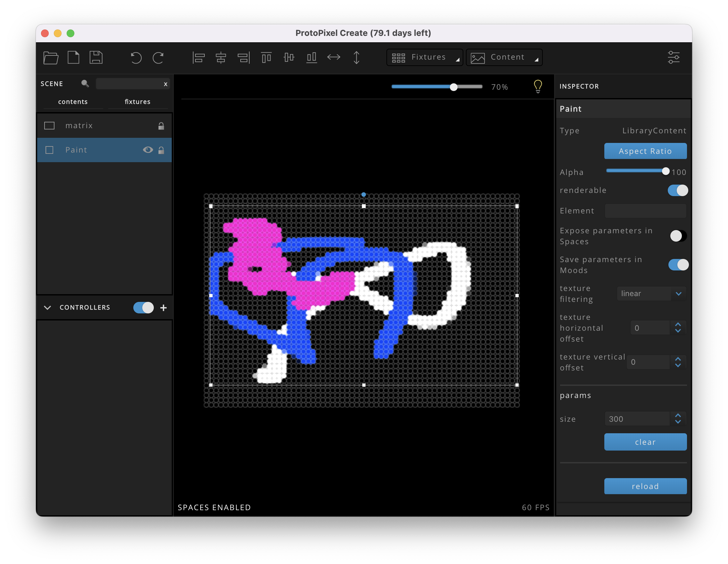Fit height with vertical arrows icon
The image size is (728, 564).
coord(356,58)
